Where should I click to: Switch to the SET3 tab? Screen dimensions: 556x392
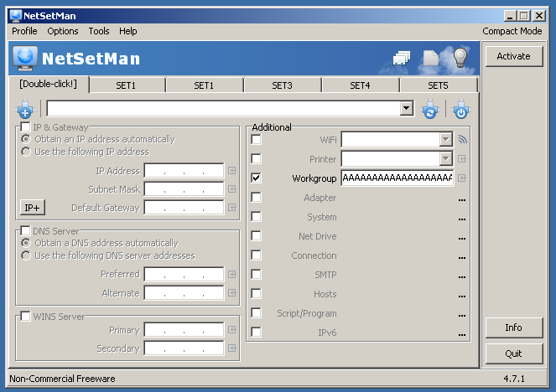(x=282, y=85)
